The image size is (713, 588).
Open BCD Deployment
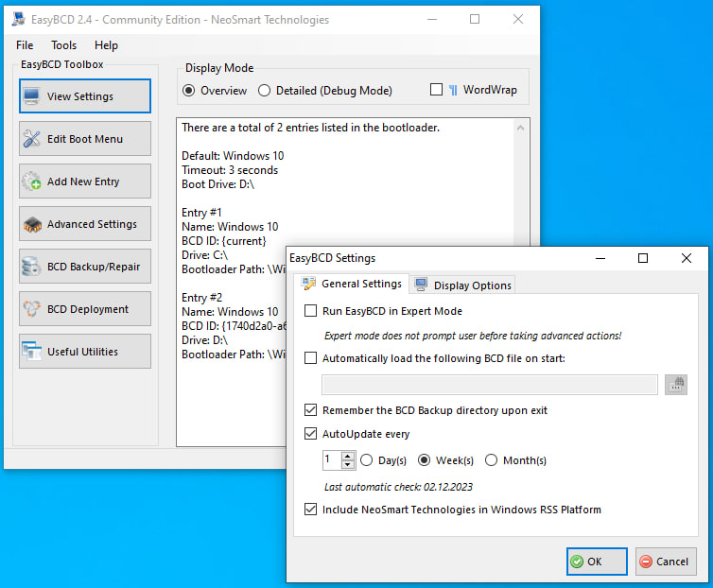tap(85, 309)
